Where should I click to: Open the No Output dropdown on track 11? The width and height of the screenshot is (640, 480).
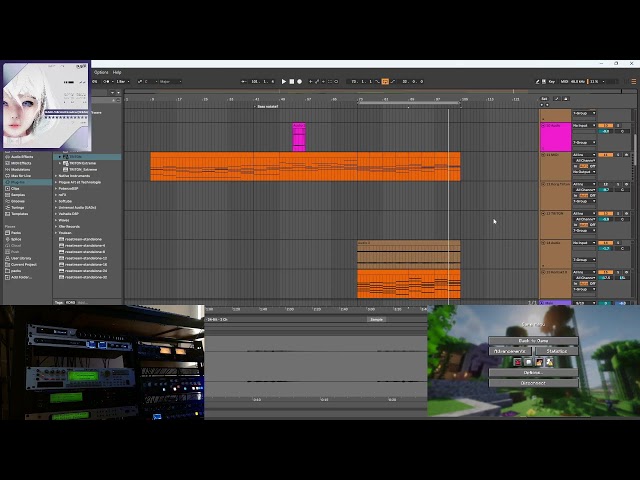(584, 172)
